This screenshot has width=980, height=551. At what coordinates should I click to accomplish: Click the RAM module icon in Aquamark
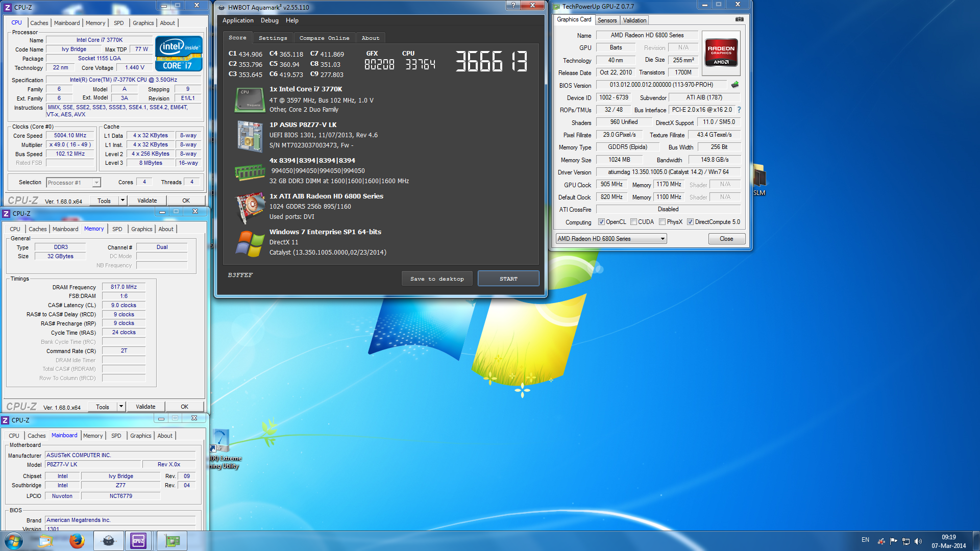point(250,172)
